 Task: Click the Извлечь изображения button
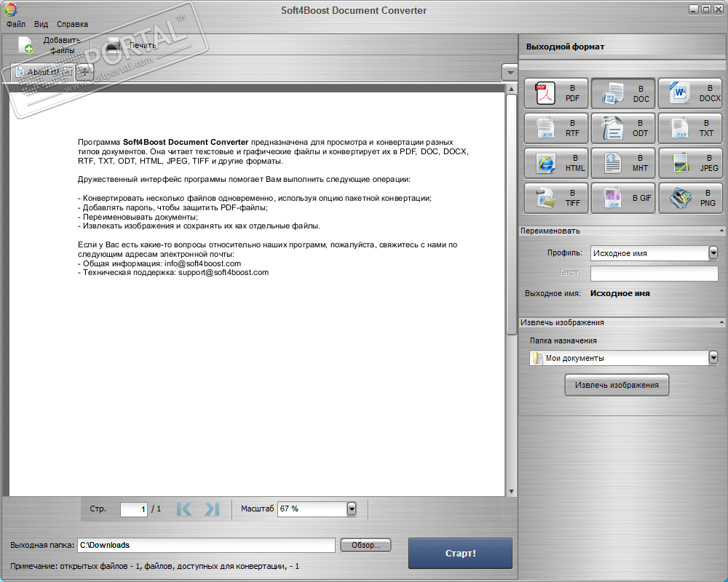pyautogui.click(x=617, y=386)
